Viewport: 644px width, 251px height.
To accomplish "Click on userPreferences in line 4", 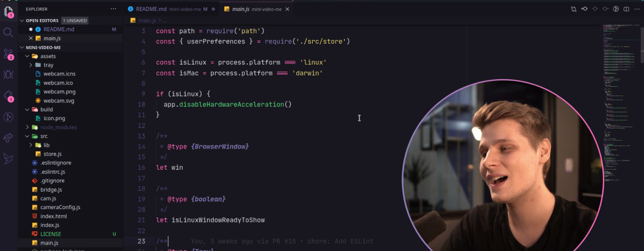I will coord(216,41).
